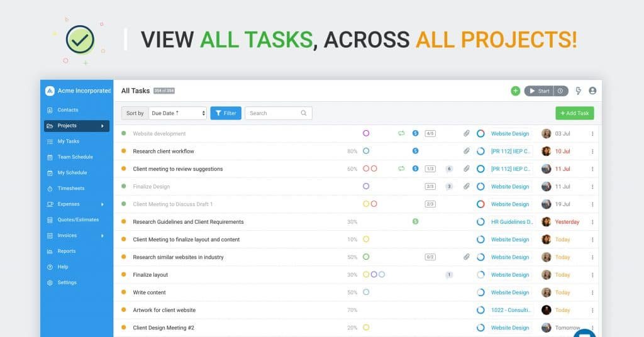
Task: Open the user profile icon
Action: (592, 91)
